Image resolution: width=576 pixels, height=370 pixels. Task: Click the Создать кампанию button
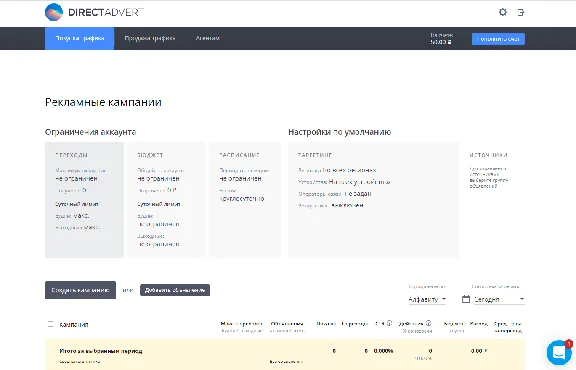[x=80, y=290]
